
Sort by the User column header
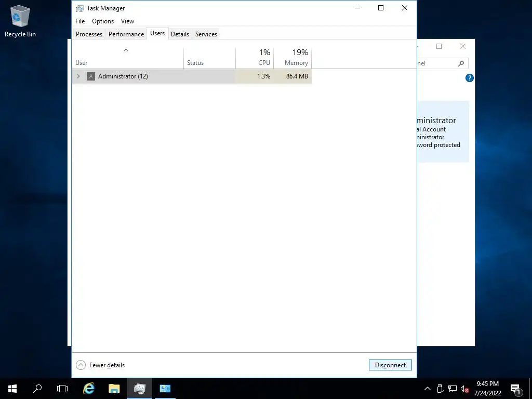click(128, 58)
